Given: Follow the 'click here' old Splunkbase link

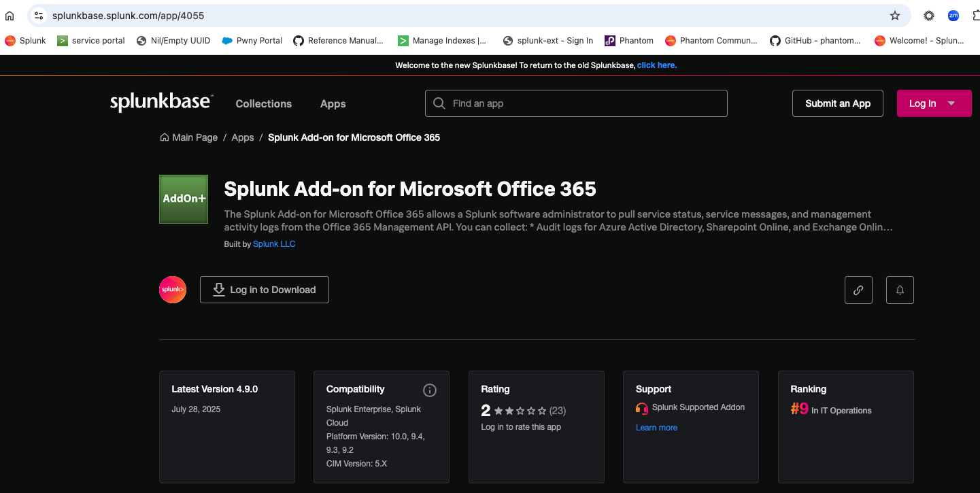Looking at the screenshot, I should [657, 65].
